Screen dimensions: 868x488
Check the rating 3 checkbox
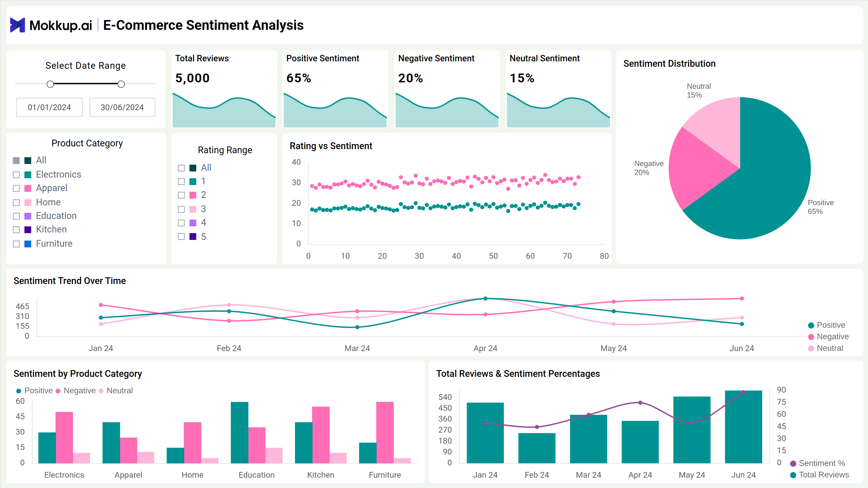[x=181, y=209]
